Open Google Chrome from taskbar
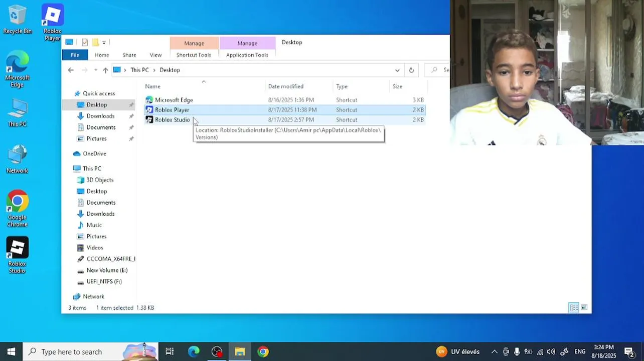Screen dimensions: 644x361 [263, 352]
